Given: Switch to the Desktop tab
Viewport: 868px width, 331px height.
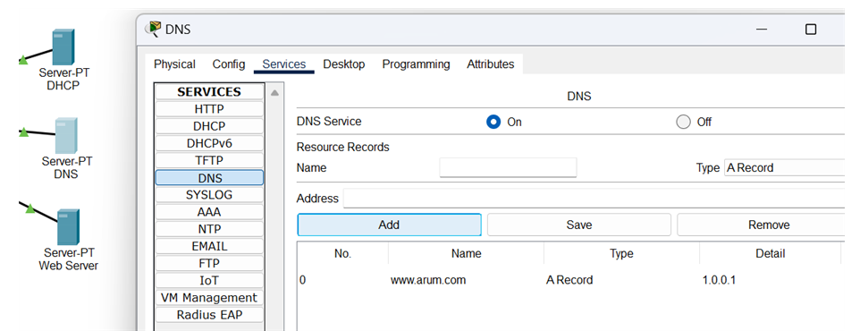Looking at the screenshot, I should [x=344, y=64].
